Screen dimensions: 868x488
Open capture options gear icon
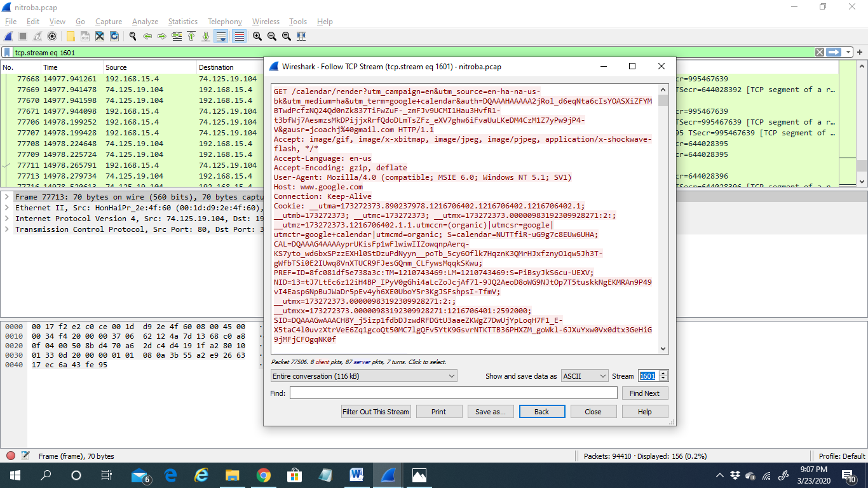(x=52, y=37)
